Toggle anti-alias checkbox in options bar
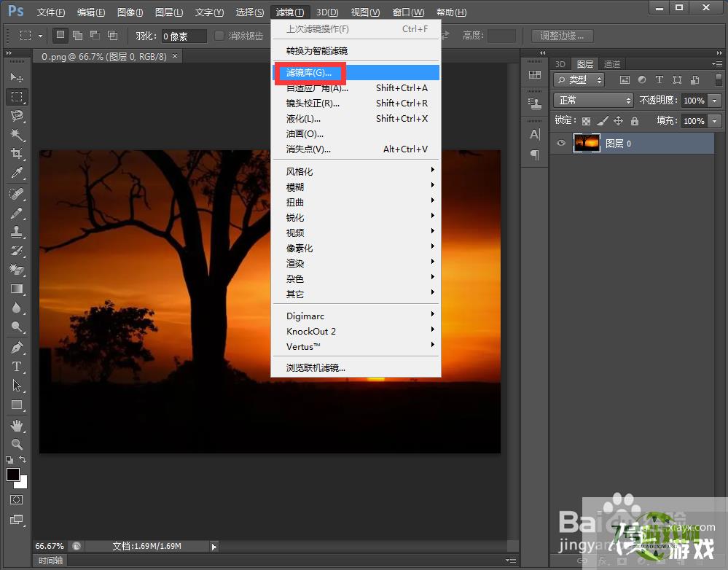Image resolution: width=728 pixels, height=570 pixels. click(x=219, y=36)
